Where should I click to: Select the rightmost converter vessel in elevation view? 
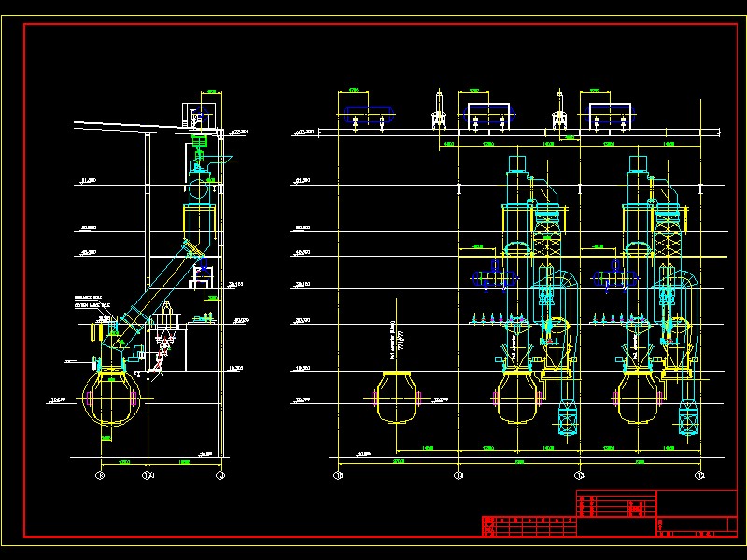(x=638, y=399)
